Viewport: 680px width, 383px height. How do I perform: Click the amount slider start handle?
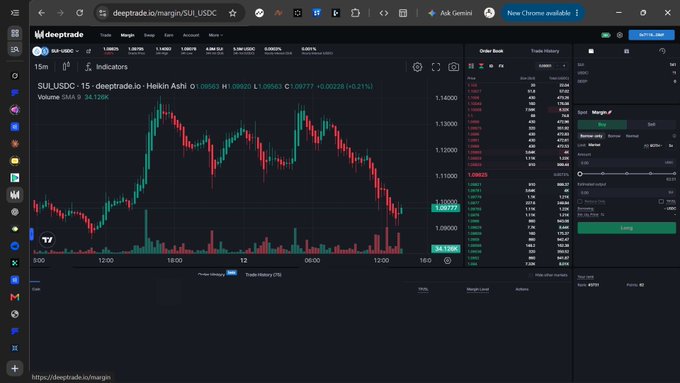point(580,174)
